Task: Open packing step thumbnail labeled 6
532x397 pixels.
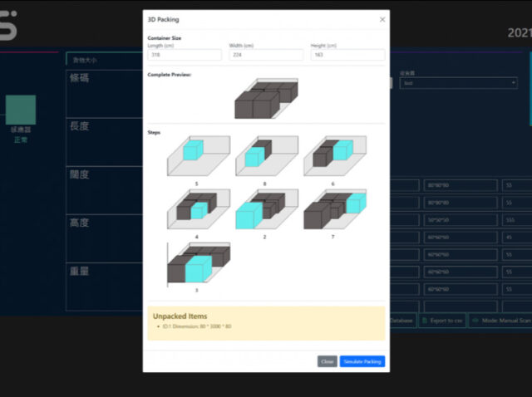Action: (x=332, y=155)
